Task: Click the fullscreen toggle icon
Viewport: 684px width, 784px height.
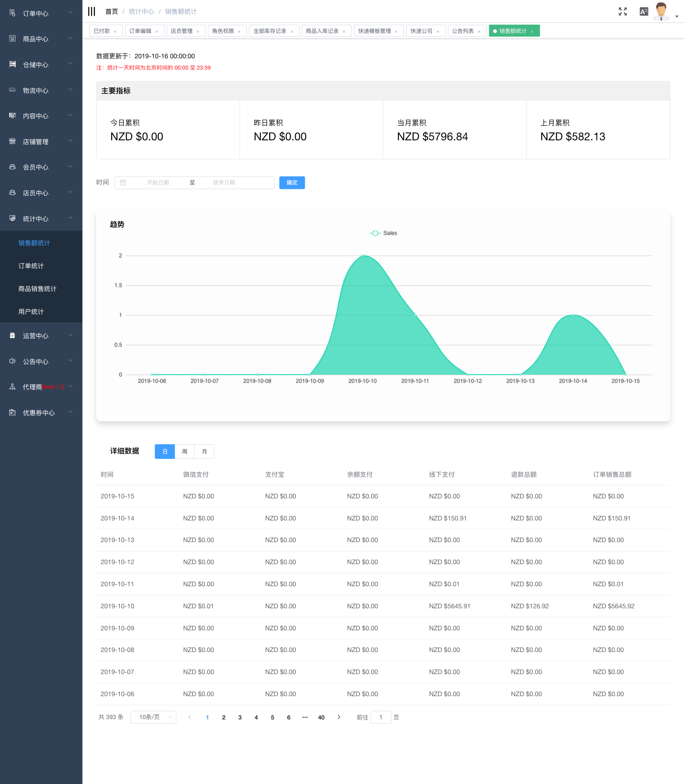Action: 622,12
